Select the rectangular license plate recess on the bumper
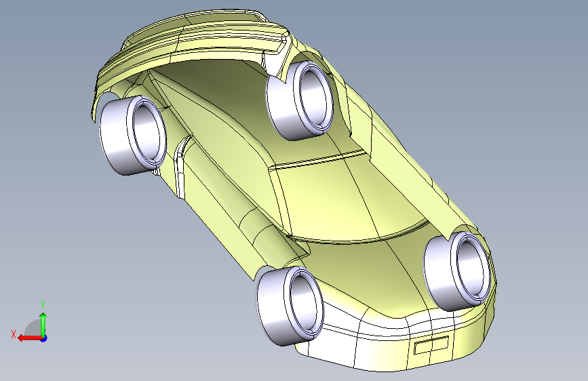This screenshot has height=381, width=588. coord(431,344)
